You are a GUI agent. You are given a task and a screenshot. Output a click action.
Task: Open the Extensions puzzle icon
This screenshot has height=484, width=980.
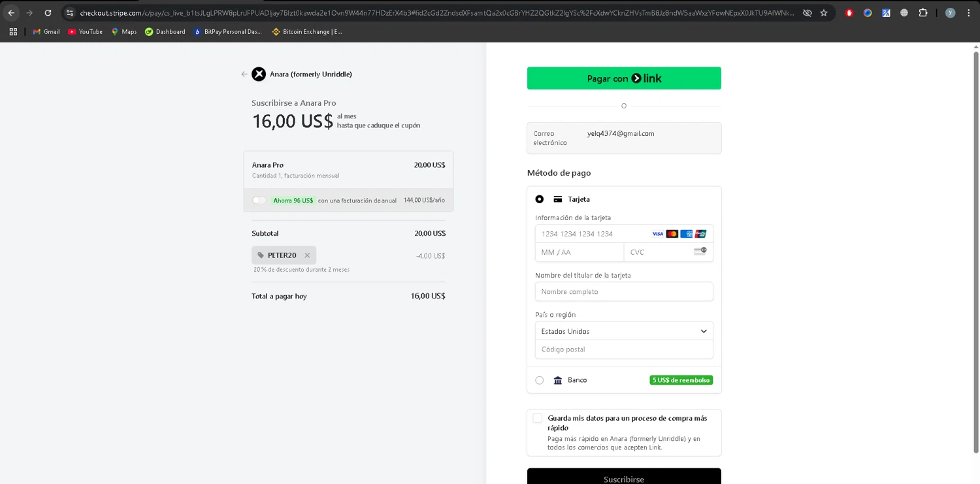[x=923, y=12]
